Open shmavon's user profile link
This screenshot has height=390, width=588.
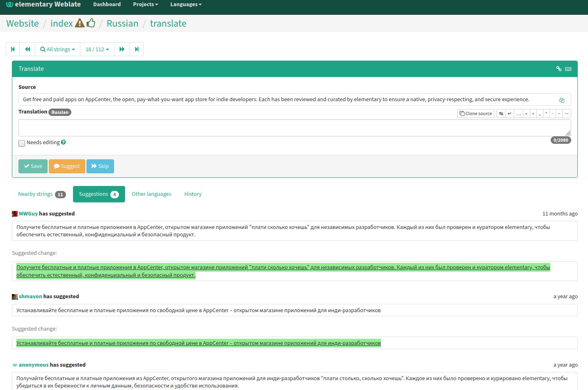click(30, 296)
